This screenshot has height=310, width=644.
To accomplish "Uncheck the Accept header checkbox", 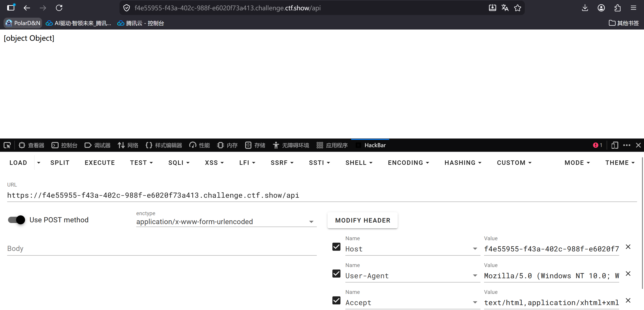I will point(336,300).
